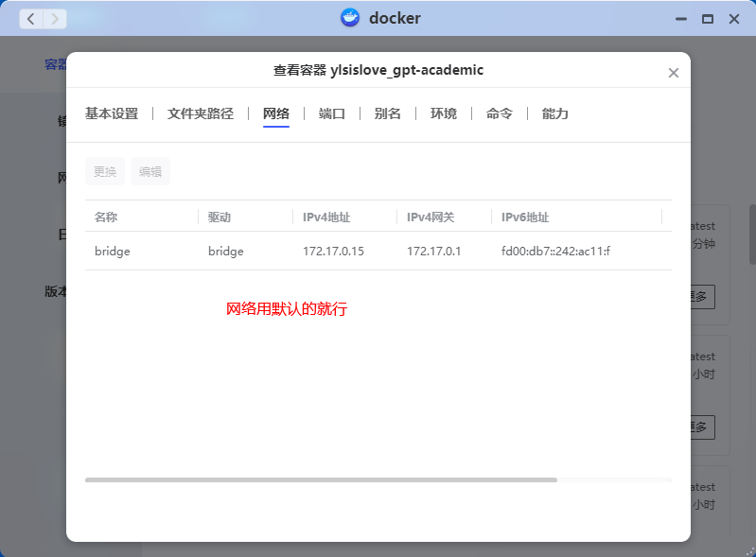Image resolution: width=756 pixels, height=557 pixels.
Task: Click the back navigation arrow
Action: pyautogui.click(x=31, y=18)
